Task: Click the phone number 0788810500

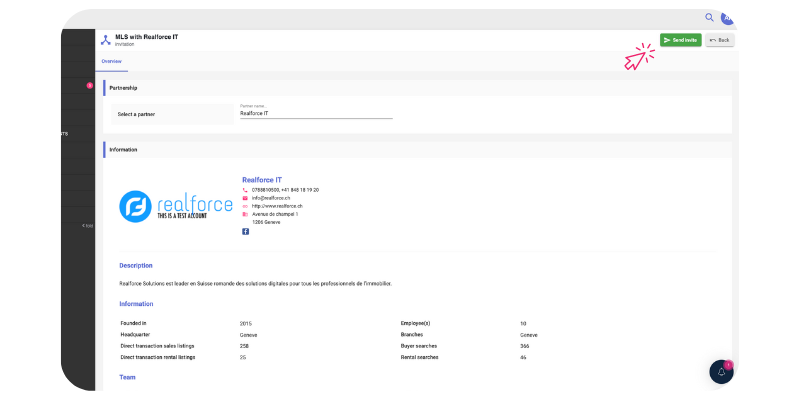Action: click(265, 190)
